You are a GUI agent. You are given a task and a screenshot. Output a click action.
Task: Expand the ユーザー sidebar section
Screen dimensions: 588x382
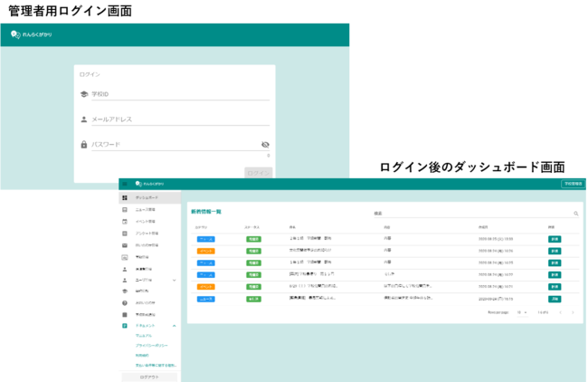(174, 281)
